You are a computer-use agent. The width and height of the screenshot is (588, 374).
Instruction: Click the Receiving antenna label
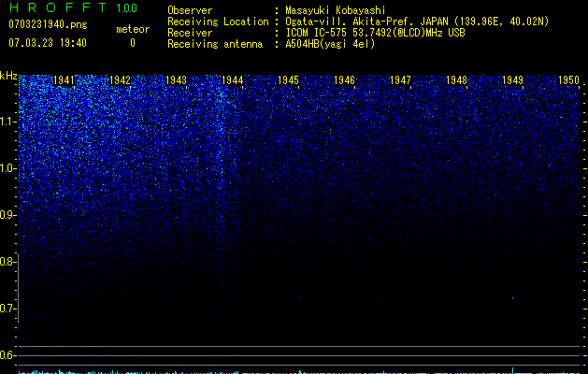point(215,44)
